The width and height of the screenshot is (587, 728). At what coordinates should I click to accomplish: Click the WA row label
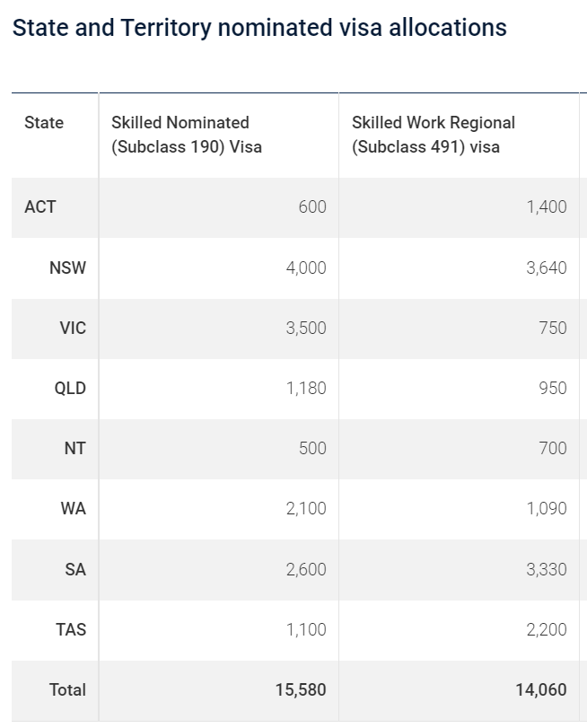pos(74,508)
